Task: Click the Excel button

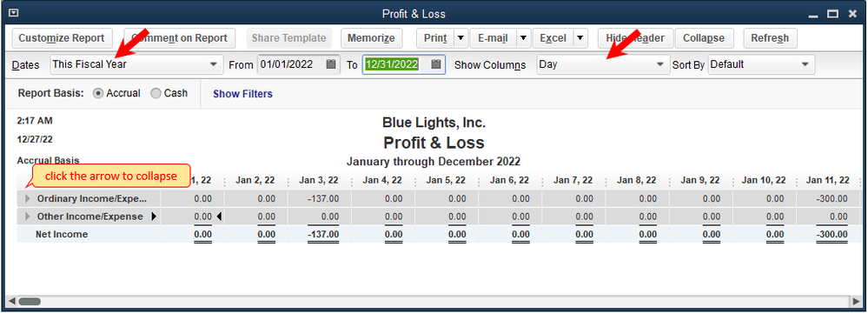Action: 553,38
